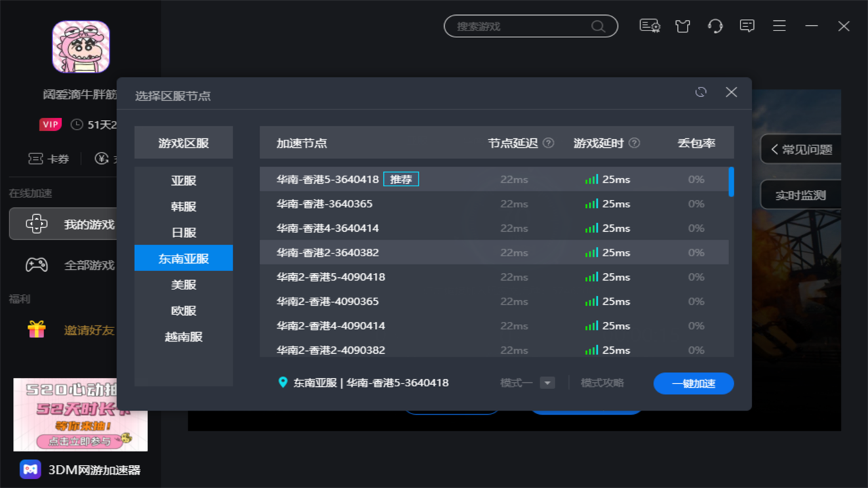Open the hamburger menu icon
This screenshot has height=488, width=868.
(x=779, y=26)
